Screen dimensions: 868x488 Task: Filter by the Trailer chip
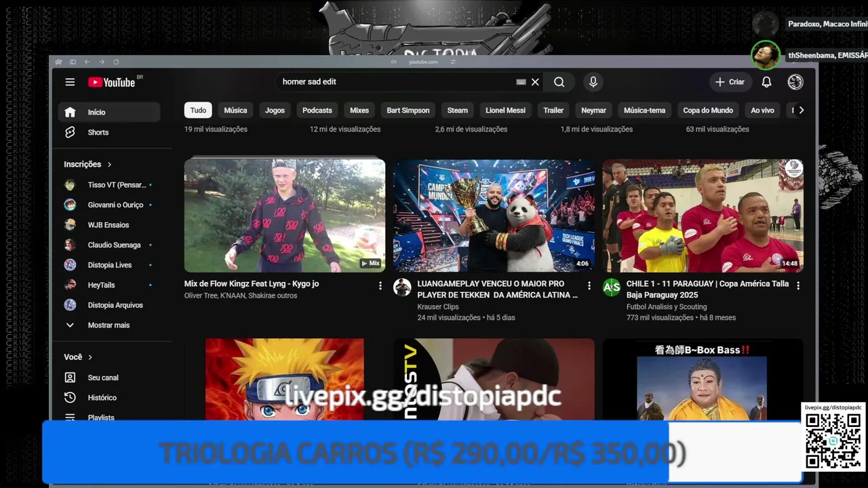(x=553, y=110)
